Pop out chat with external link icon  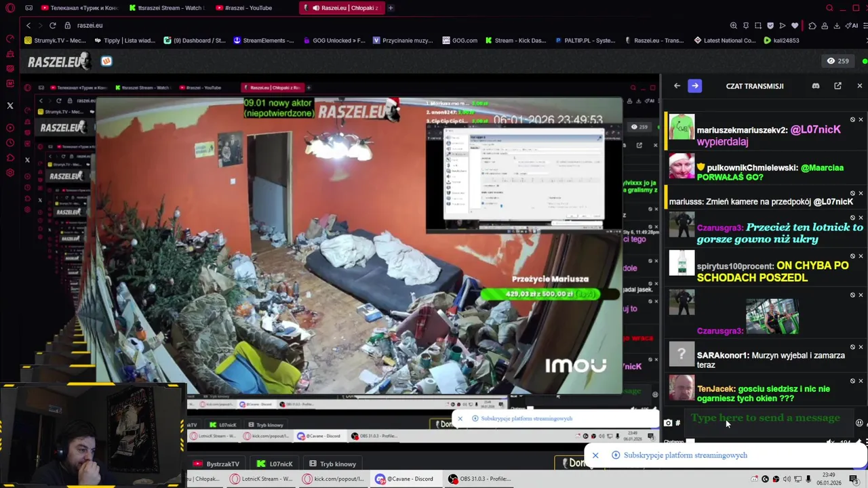(837, 86)
